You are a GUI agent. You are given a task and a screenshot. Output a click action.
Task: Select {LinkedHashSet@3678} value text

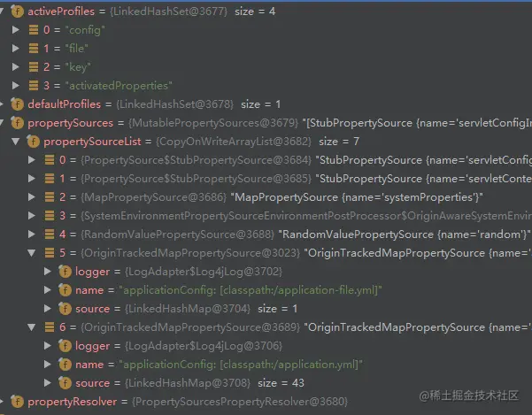pyautogui.click(x=175, y=104)
